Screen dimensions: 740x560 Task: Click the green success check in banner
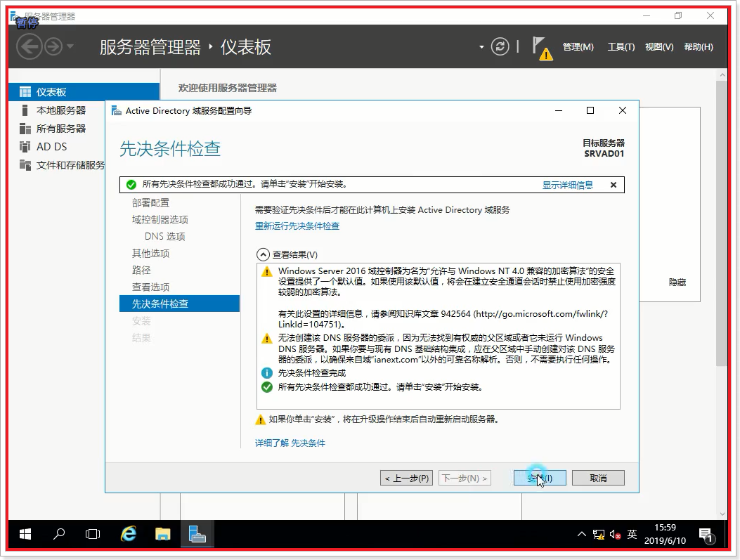(x=131, y=185)
